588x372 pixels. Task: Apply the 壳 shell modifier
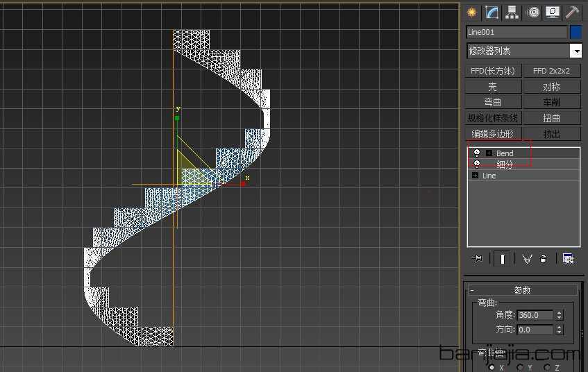(x=493, y=87)
